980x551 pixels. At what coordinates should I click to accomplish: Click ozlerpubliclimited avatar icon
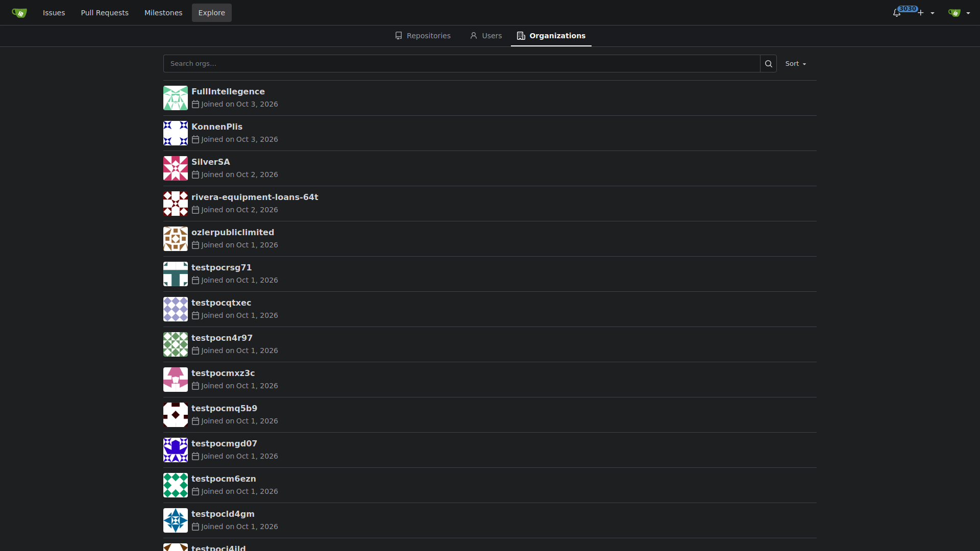(176, 239)
